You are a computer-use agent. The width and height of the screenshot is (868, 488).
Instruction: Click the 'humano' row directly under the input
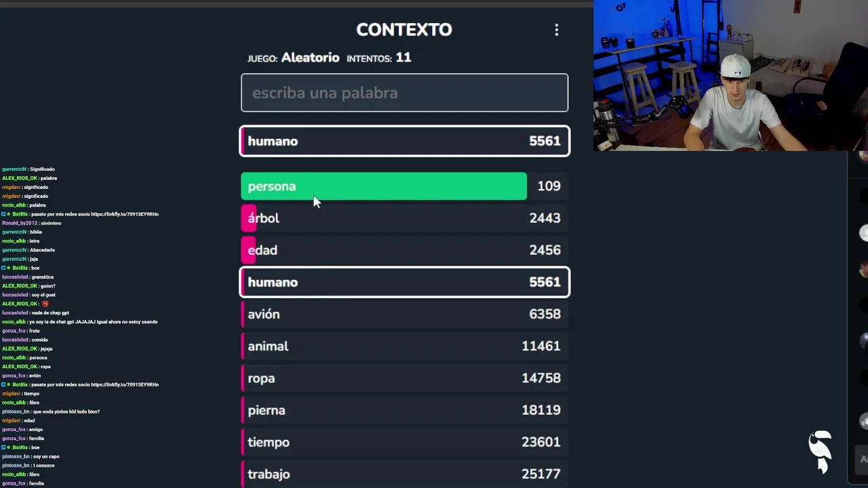tap(404, 141)
